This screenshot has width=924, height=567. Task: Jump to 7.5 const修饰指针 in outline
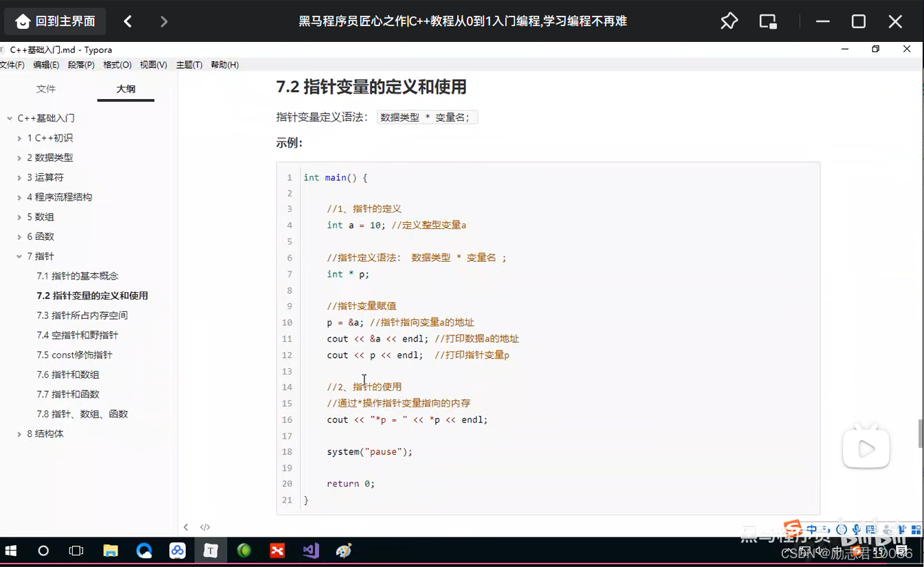point(74,355)
